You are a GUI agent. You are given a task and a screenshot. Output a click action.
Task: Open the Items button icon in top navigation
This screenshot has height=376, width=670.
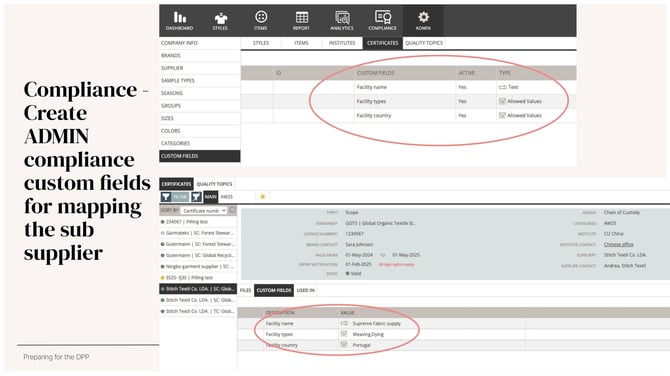[x=261, y=17]
